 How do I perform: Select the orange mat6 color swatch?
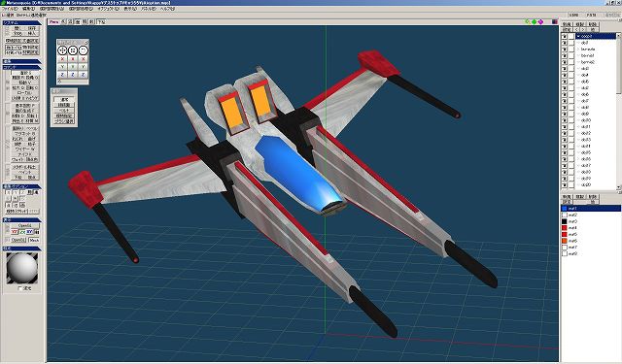point(565,241)
